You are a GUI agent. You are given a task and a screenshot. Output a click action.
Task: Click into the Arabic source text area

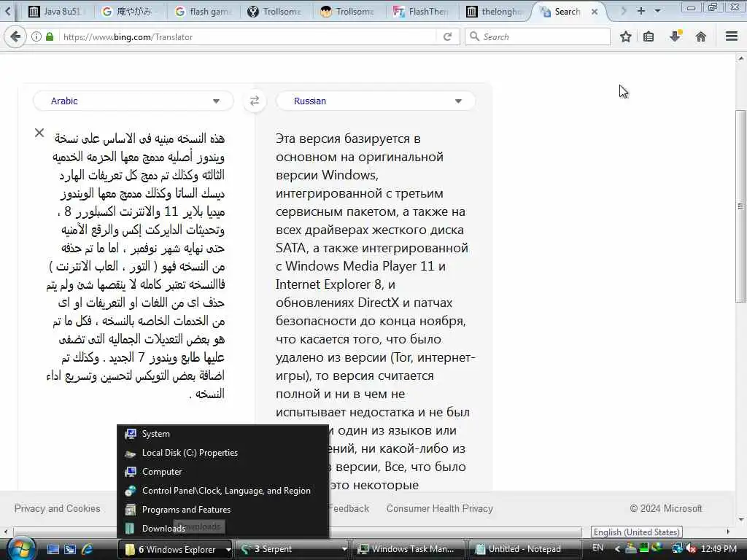click(x=136, y=265)
